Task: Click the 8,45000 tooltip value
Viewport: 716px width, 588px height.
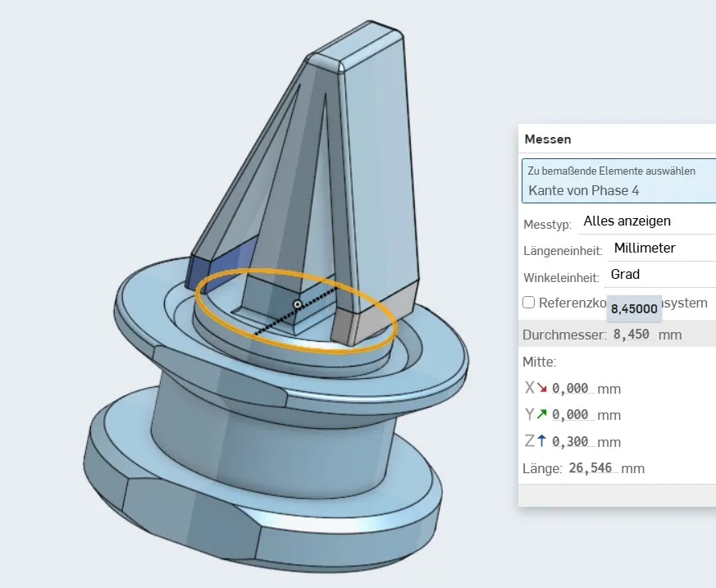Action: click(634, 308)
